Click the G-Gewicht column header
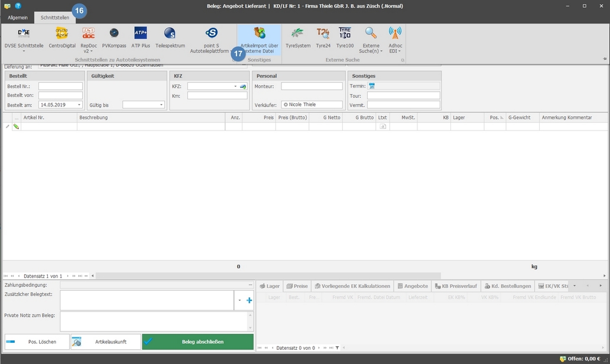The height and width of the screenshot is (364, 610). [x=523, y=118]
